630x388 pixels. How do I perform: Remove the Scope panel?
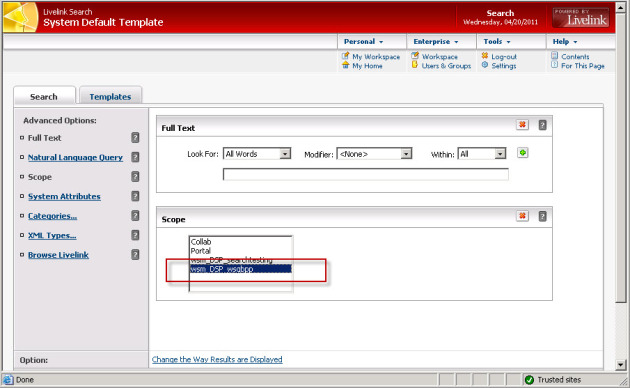click(522, 216)
